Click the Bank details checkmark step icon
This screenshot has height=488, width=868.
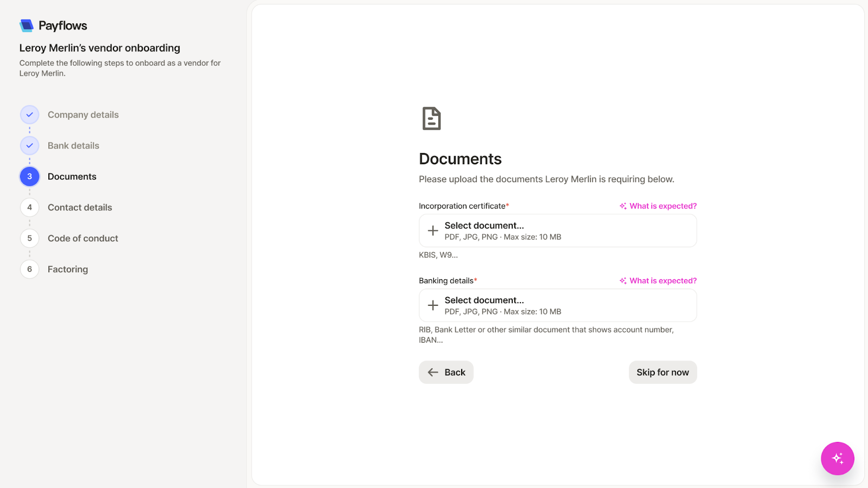coord(30,145)
